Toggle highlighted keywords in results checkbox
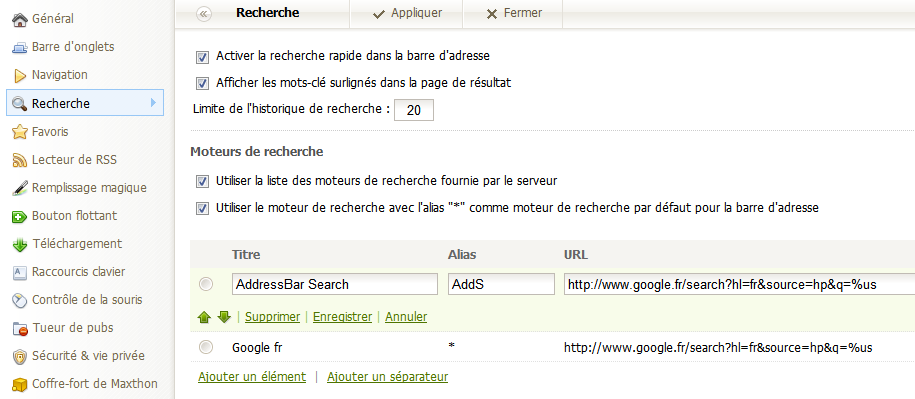 coord(202,84)
